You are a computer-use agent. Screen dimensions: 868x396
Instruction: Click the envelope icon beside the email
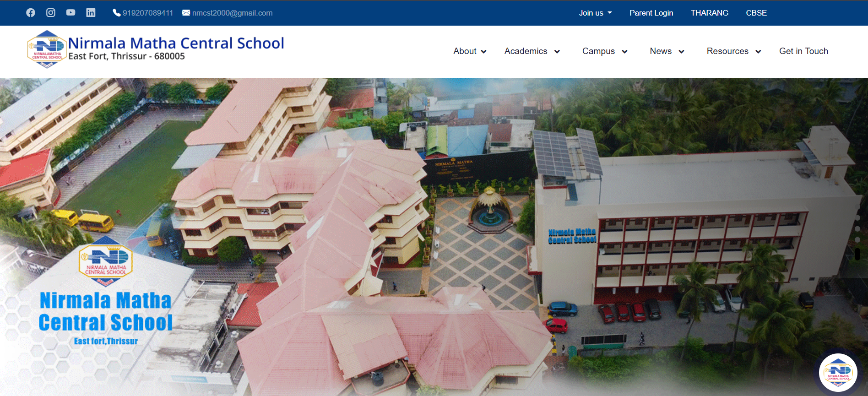(186, 13)
